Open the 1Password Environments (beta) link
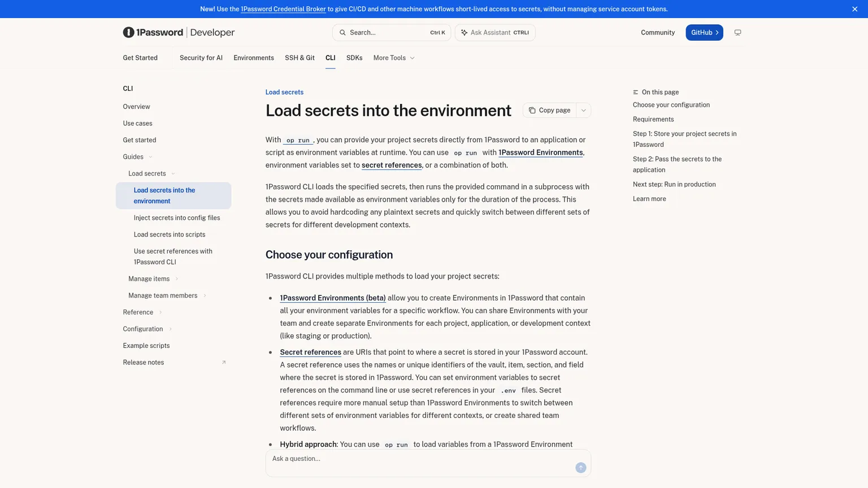Image resolution: width=868 pixels, height=488 pixels. [x=333, y=298]
